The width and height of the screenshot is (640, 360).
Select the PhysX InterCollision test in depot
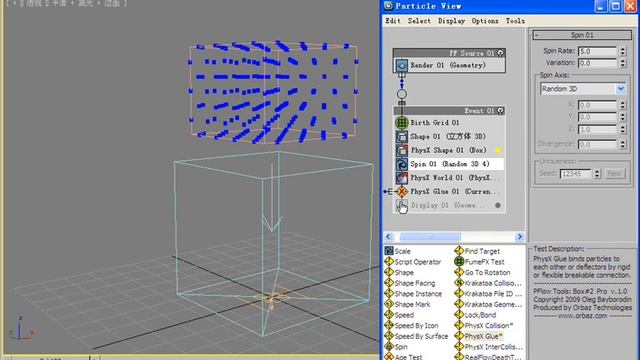point(489,347)
